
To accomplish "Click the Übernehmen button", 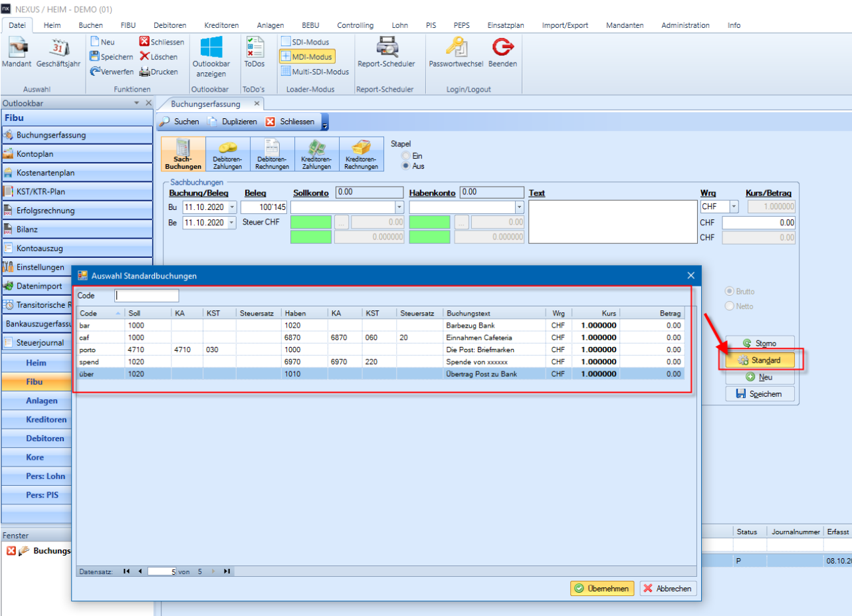I will [601, 588].
